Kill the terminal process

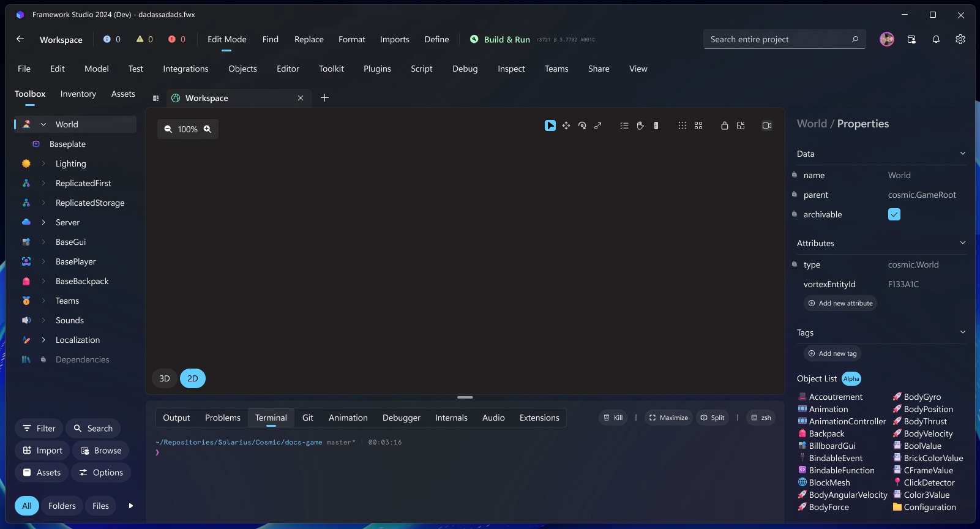tap(613, 418)
